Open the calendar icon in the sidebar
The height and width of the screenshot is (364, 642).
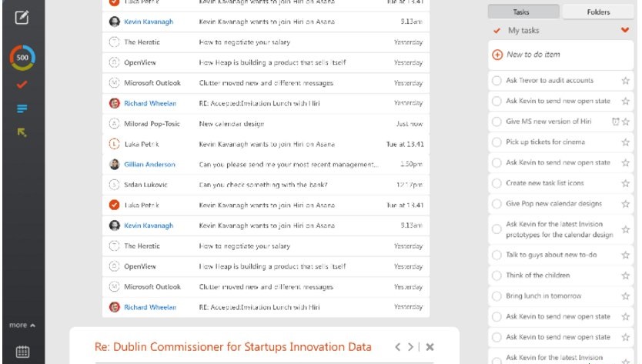[x=22, y=352]
